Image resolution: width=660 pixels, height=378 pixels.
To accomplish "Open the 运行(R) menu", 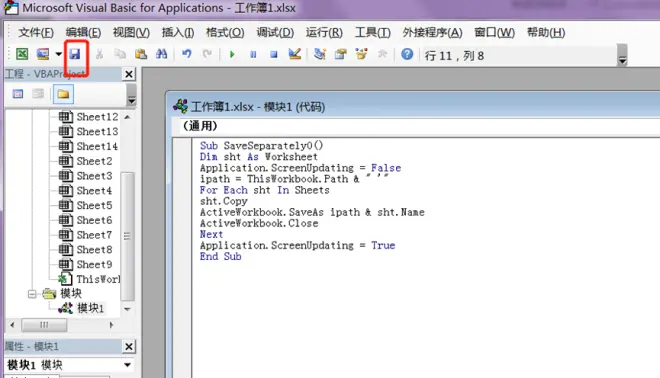I will coord(324,32).
